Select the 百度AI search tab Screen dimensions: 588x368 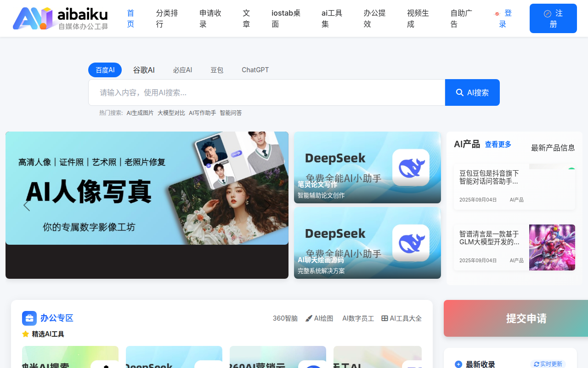click(x=105, y=70)
